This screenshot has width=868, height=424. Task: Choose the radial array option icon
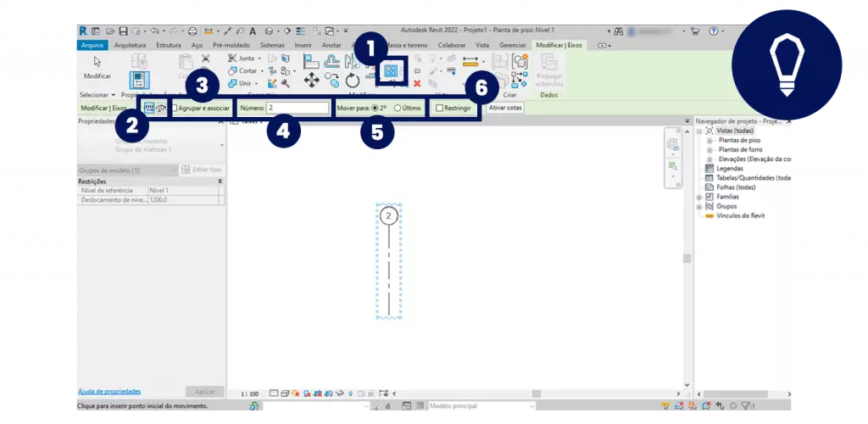point(161,108)
